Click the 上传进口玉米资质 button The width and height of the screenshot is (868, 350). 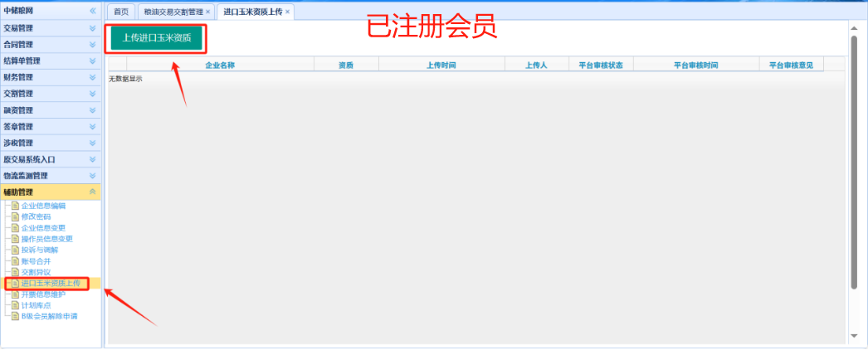pos(157,38)
